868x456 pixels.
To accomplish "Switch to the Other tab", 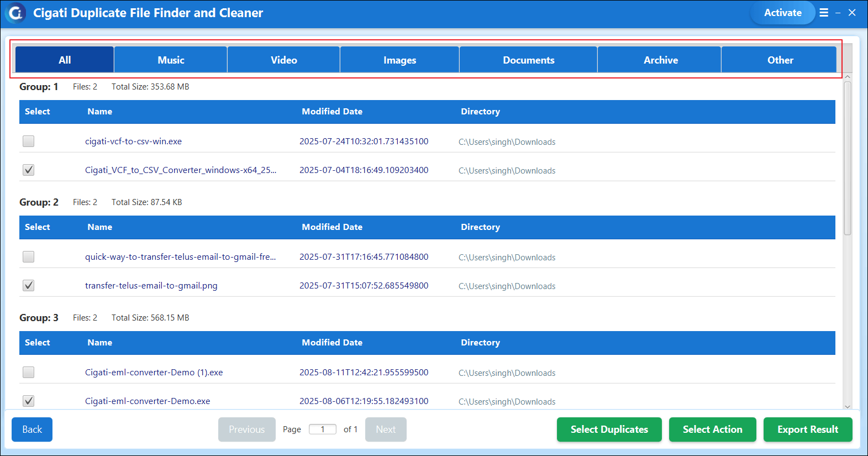I will pos(780,60).
